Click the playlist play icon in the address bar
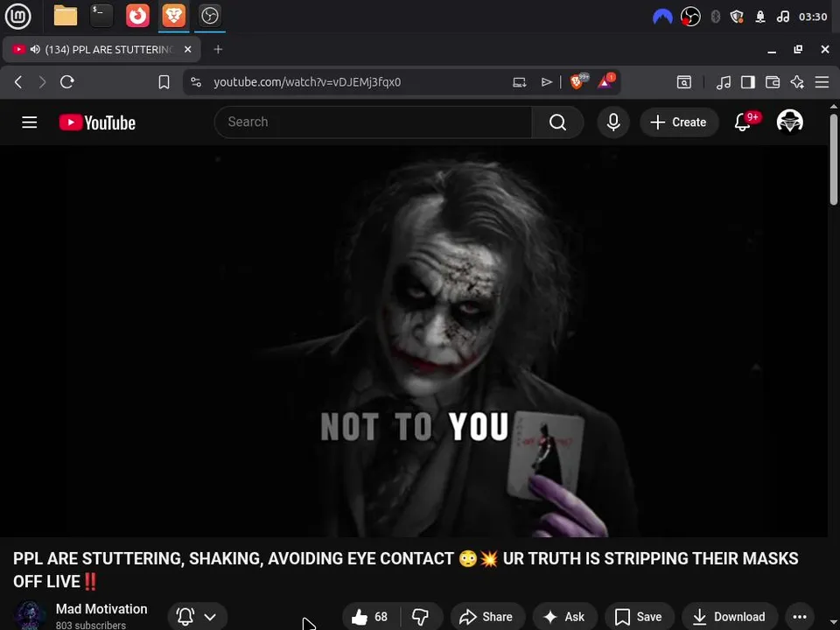Screen dimensions: 840x630 (x=546, y=82)
